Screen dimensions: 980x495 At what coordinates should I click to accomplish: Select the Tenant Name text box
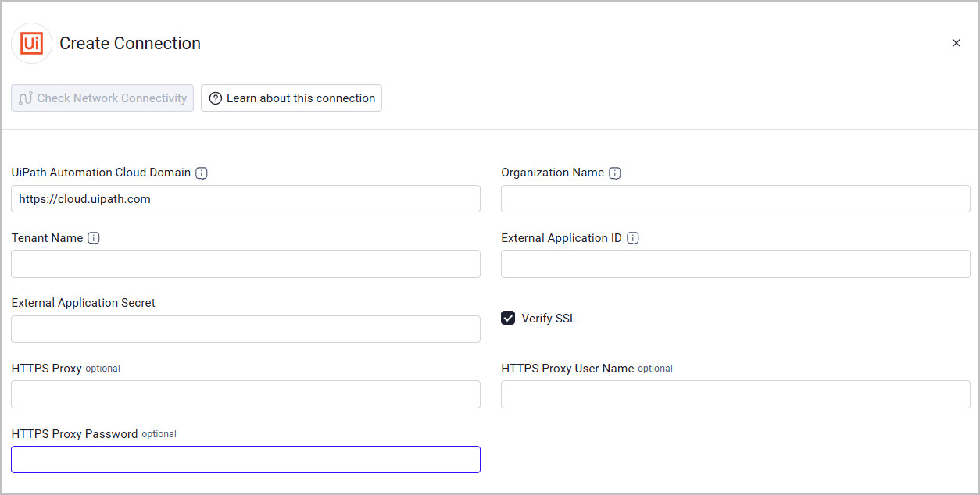pos(245,264)
